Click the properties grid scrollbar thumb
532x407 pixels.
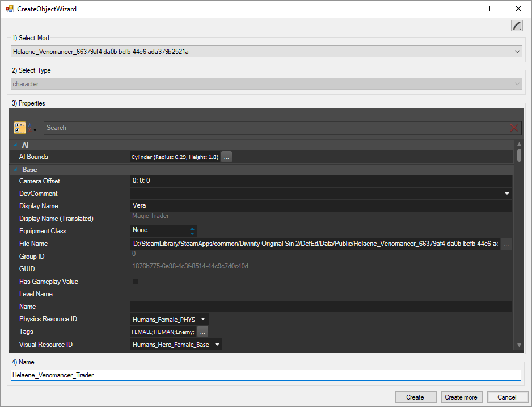[519, 155]
